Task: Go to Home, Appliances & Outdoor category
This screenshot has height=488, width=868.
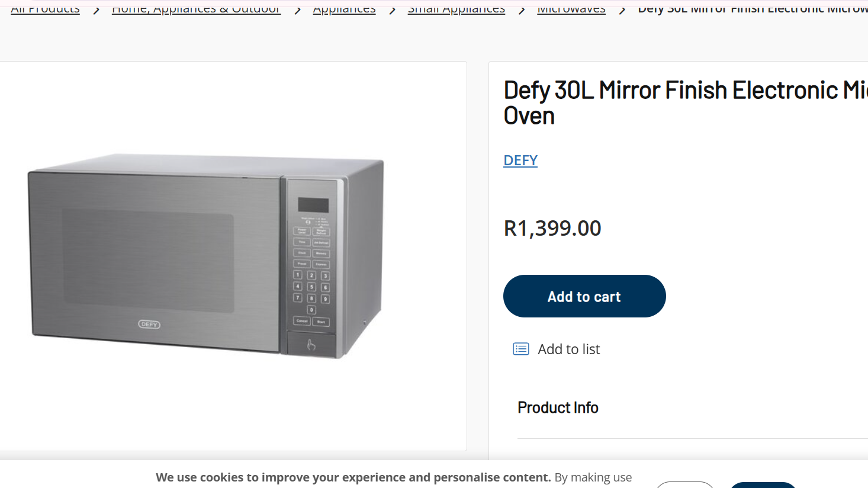Action: coord(196,9)
